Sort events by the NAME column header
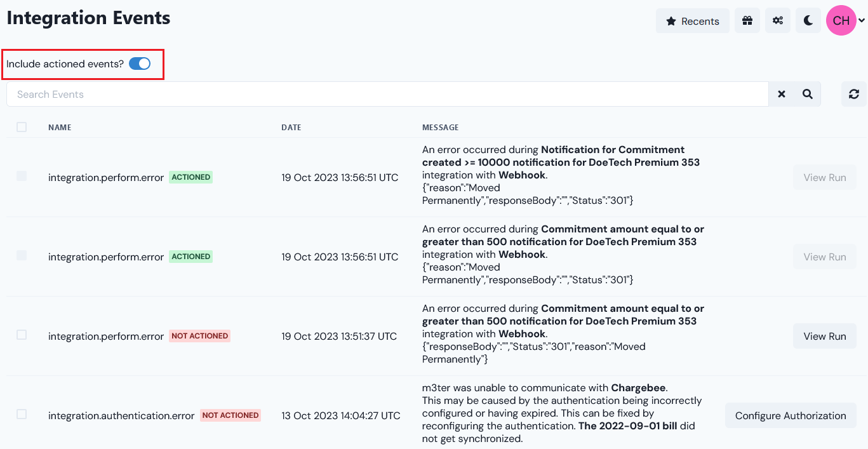This screenshot has width=868, height=449. click(x=59, y=127)
